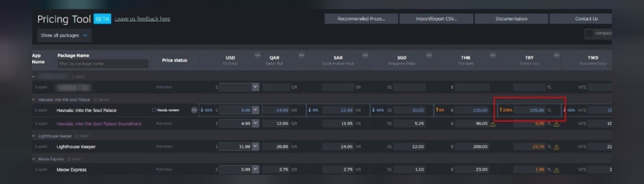Open the USD column options menu
Viewport: 644px width, 184px height.
pyautogui.click(x=257, y=55)
